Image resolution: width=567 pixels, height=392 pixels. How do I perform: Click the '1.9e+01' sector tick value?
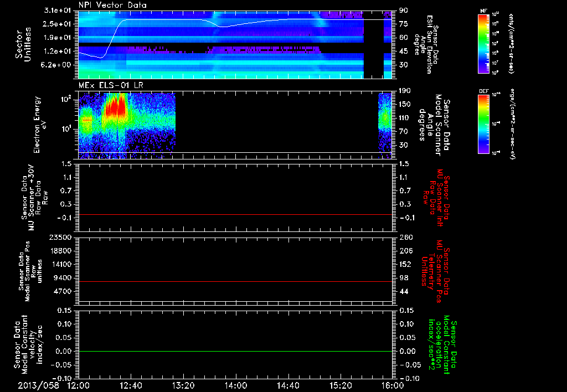[58, 38]
